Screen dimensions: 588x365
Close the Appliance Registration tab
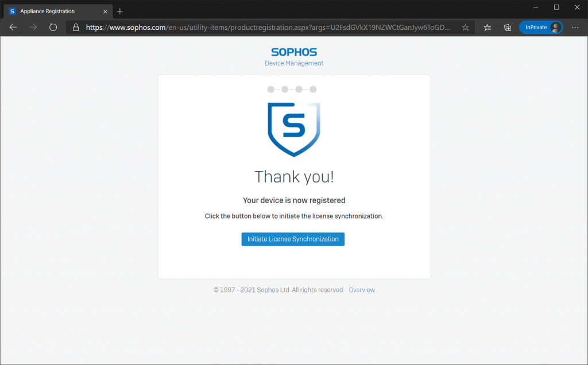[x=105, y=11]
